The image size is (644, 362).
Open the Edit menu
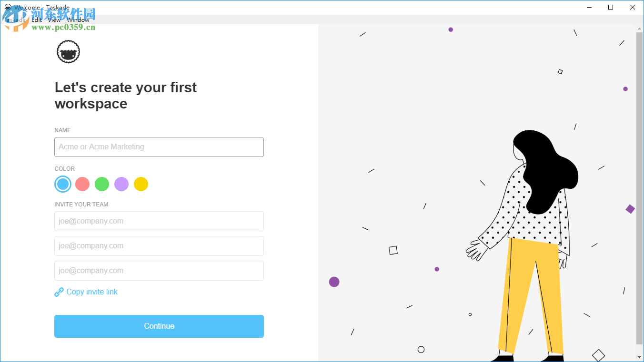(37, 20)
